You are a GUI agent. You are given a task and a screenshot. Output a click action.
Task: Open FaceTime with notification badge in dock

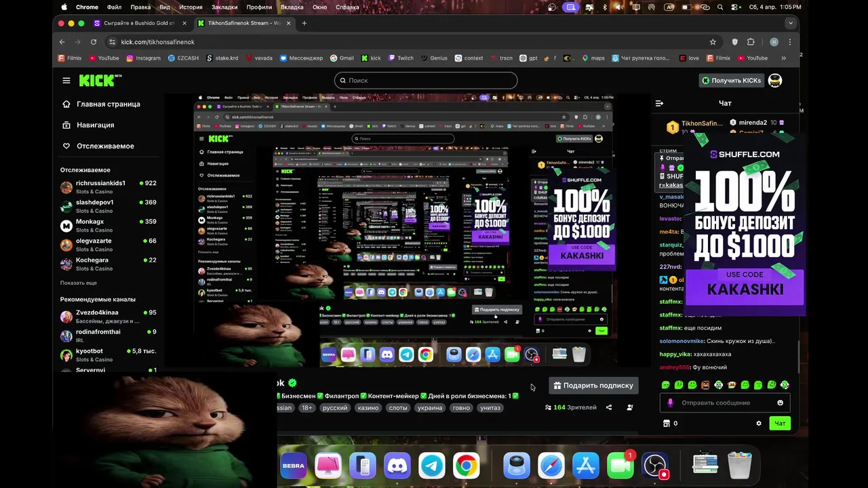[x=620, y=466]
